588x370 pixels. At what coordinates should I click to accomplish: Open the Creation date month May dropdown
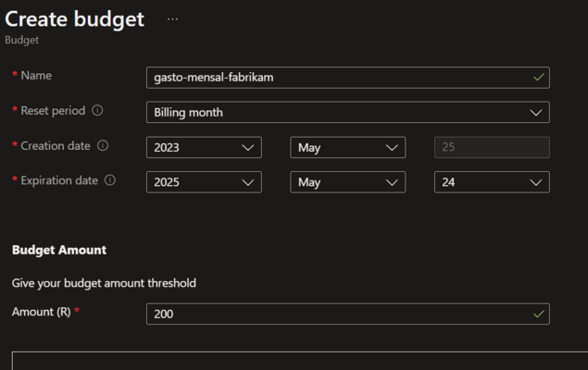click(347, 147)
